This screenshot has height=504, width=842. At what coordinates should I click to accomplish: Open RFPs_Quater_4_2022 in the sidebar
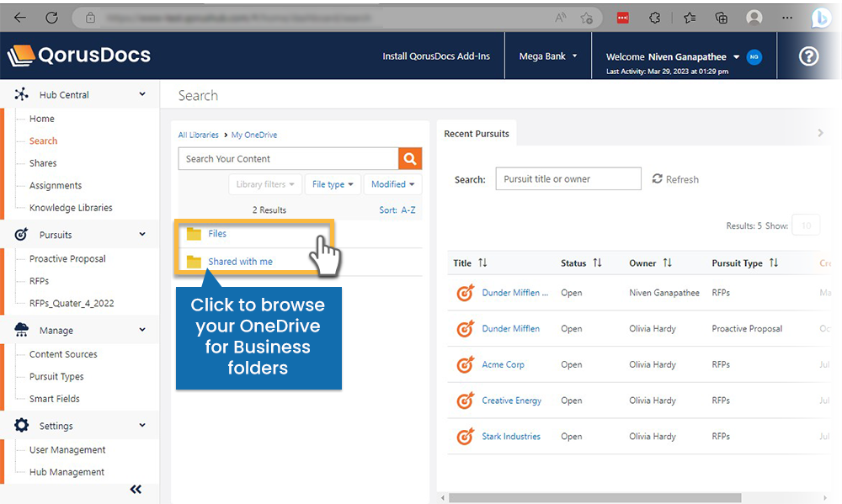(x=72, y=303)
